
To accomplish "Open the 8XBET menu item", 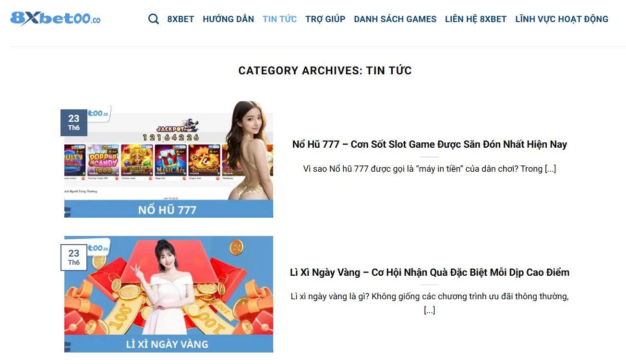I will (x=181, y=19).
